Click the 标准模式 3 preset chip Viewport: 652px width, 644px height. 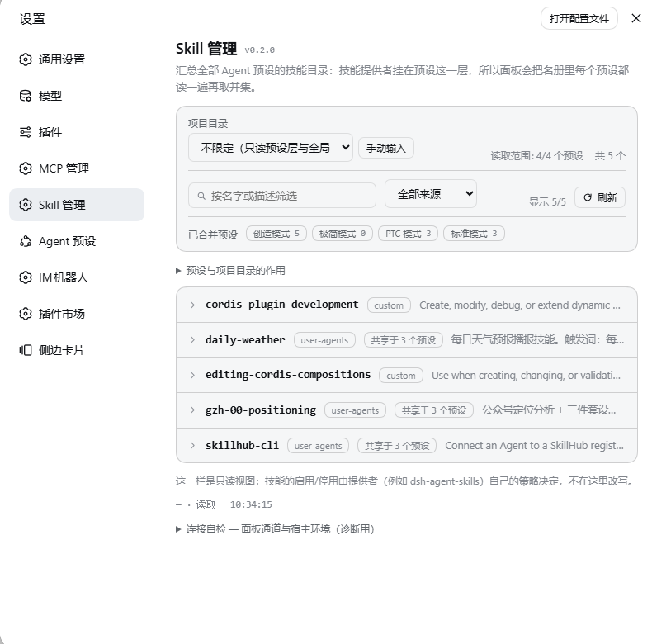click(x=474, y=234)
